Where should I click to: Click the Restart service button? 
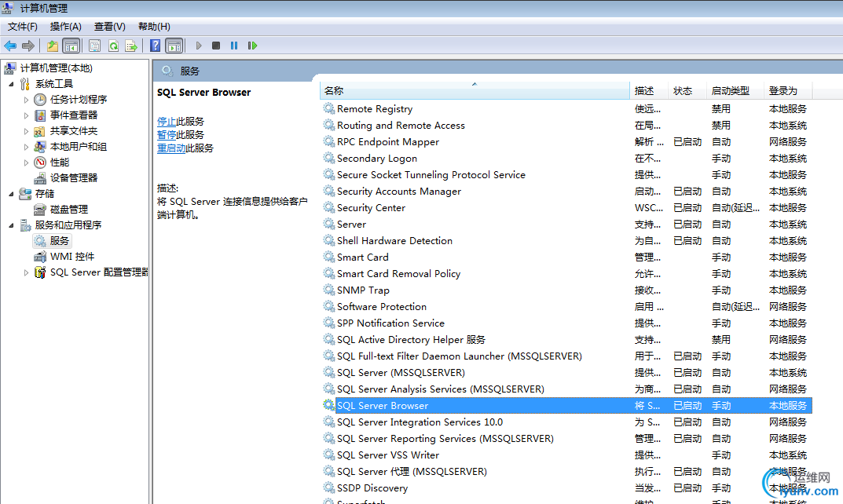click(x=252, y=46)
